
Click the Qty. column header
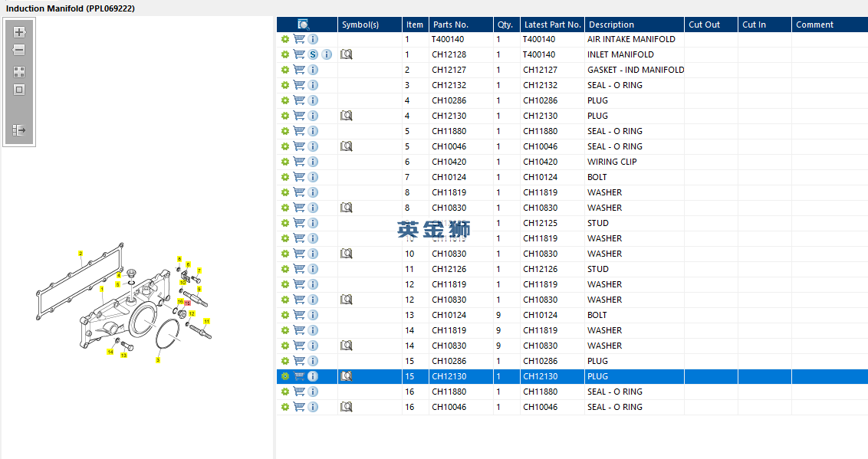[x=507, y=25]
